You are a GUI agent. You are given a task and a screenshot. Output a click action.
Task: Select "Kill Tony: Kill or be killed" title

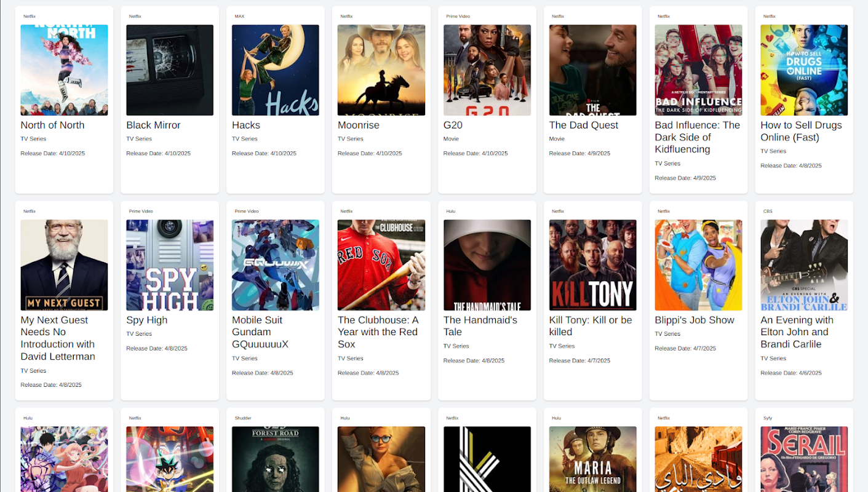click(591, 326)
